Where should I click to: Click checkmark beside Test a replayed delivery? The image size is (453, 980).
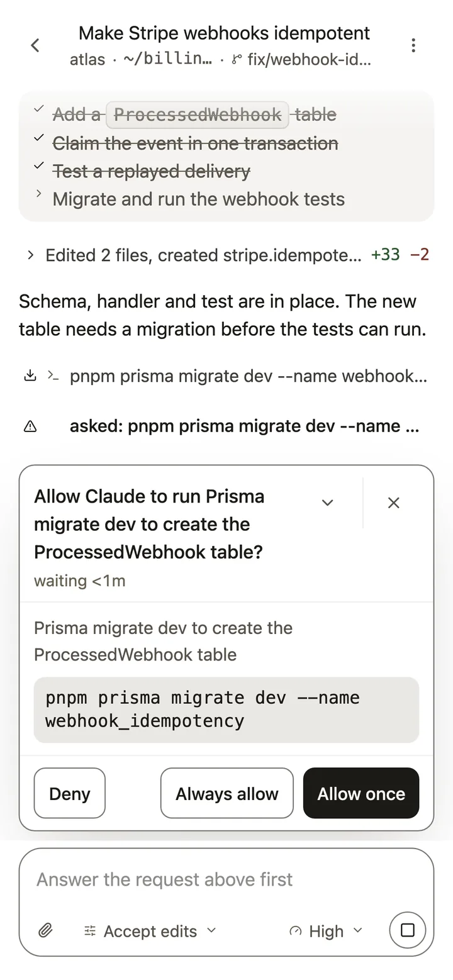pyautogui.click(x=39, y=165)
